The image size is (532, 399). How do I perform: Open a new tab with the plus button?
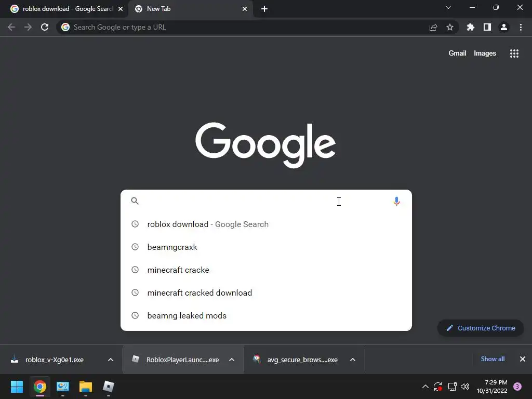point(264,9)
